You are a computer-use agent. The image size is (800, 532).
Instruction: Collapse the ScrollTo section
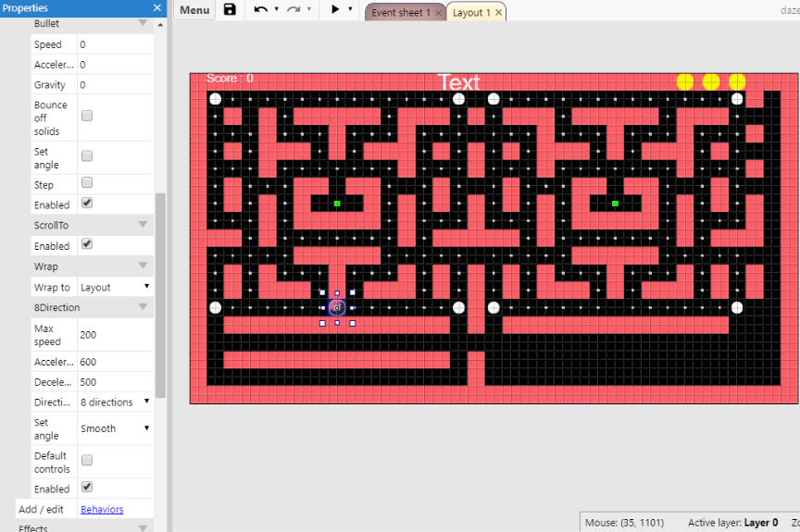(x=143, y=225)
